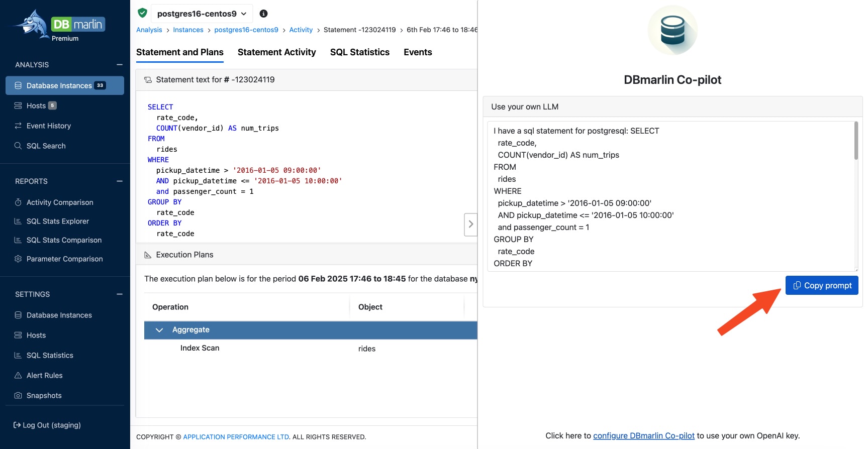Collapse the REPORTS sidebar section
Screen dimensions: 868x449
click(120, 181)
